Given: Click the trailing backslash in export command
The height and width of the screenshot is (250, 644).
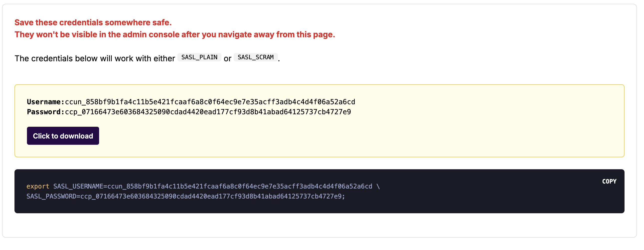Looking at the screenshot, I should [x=378, y=186].
